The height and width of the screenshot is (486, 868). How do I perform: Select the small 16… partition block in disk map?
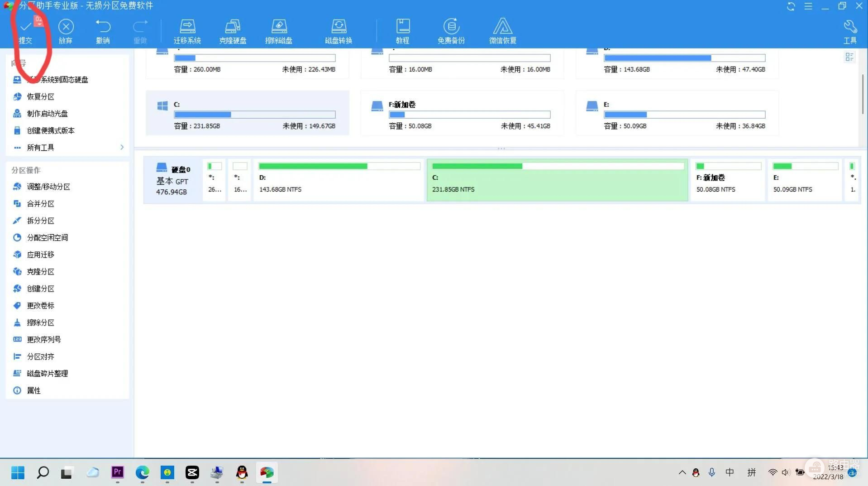(x=240, y=180)
